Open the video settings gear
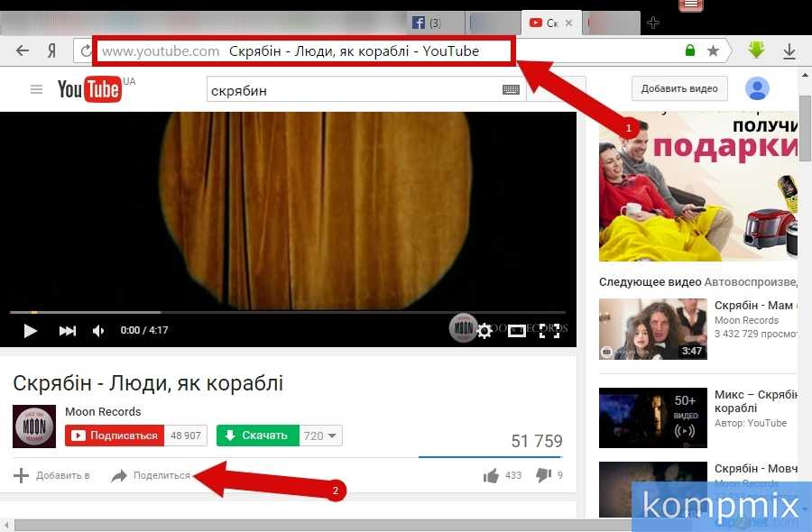Image resolution: width=812 pixels, height=532 pixels. point(484,330)
